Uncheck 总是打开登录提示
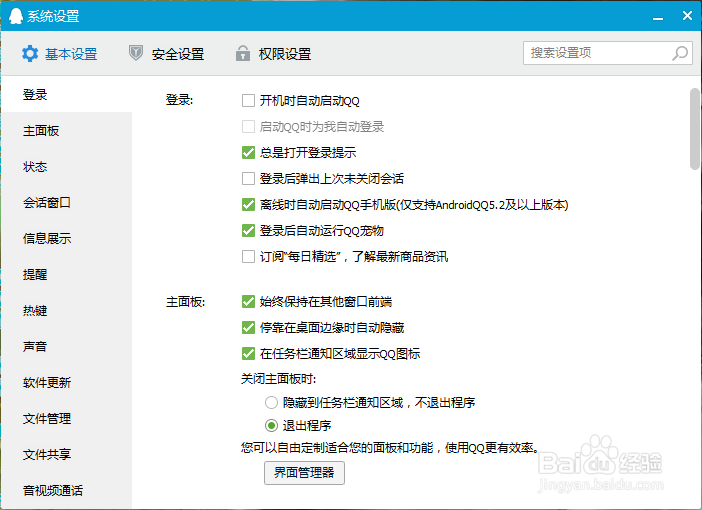The width and height of the screenshot is (702, 510). click(248, 152)
